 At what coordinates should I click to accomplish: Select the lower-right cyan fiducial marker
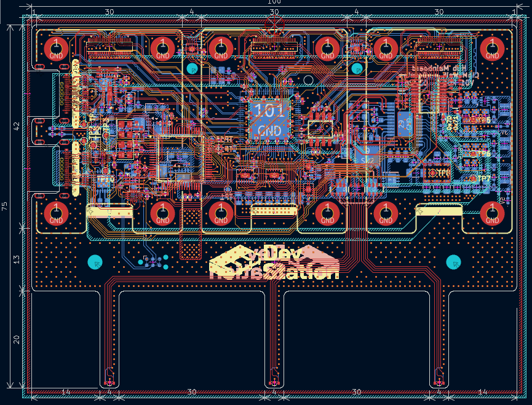coord(454,262)
